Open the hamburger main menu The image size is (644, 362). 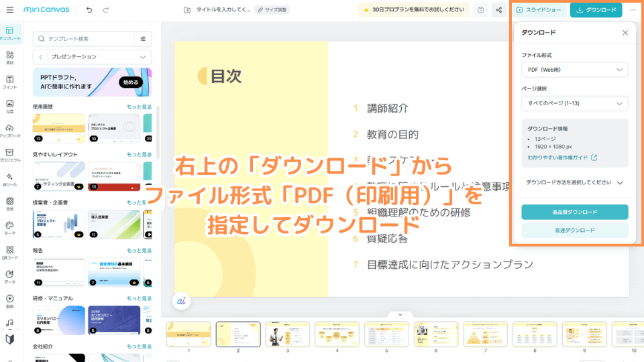coord(10,10)
